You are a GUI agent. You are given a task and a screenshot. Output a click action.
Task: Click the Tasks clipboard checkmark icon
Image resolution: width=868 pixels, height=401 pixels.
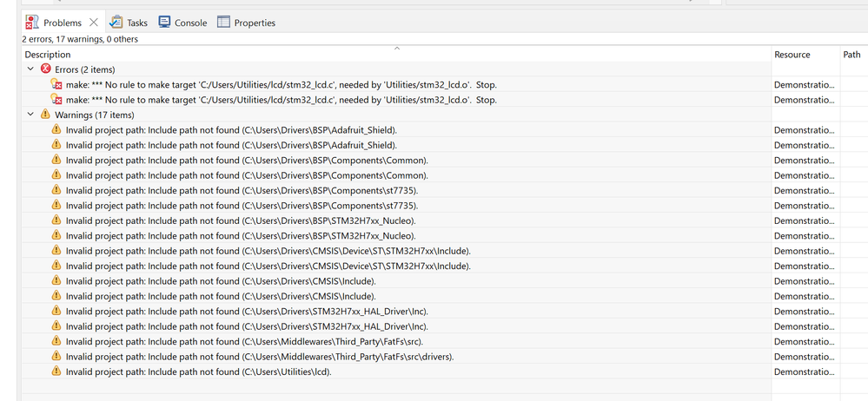point(116,22)
